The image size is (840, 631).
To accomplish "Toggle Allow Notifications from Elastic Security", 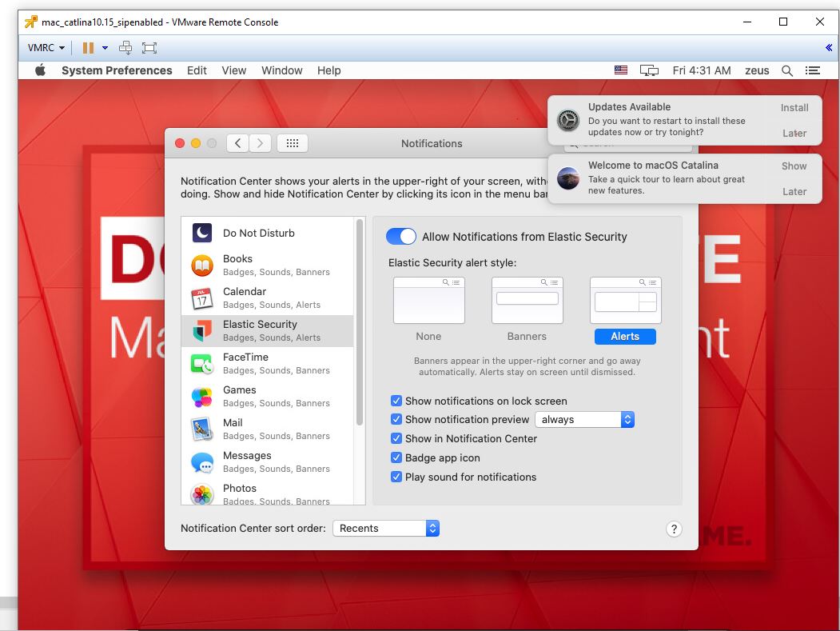I will click(401, 236).
